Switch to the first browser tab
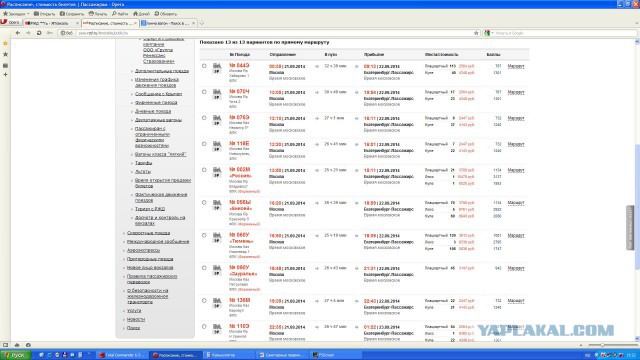Screen dimensions: 640x360 point(51,23)
